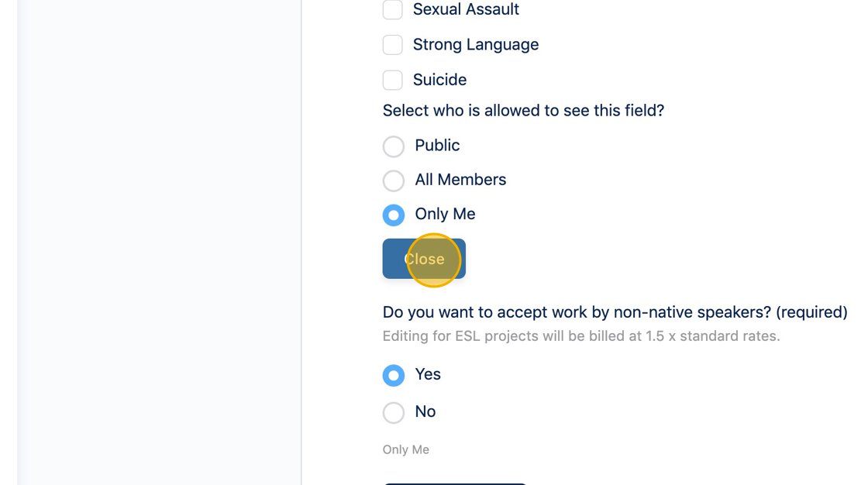The width and height of the screenshot is (868, 485).
Task: Click the No label text
Action: 425,411
